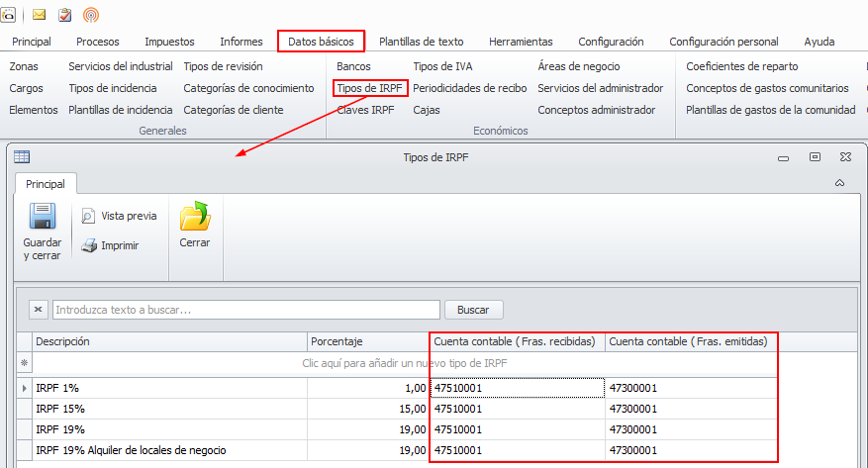Screen dimensions: 868x468
Task: Open the Informes menu tab
Action: click(241, 42)
